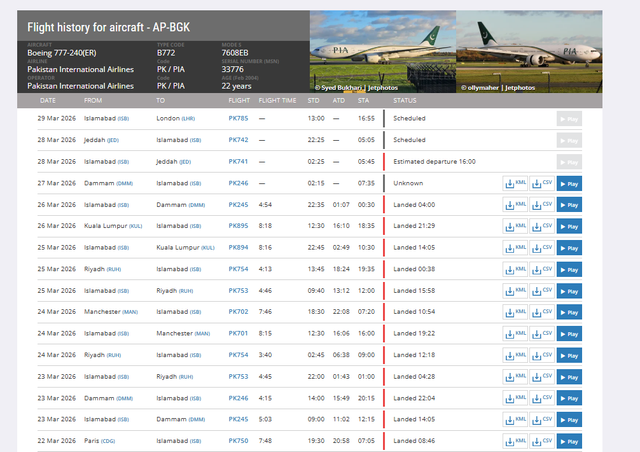Viewport: 640px width, 452px height.
Task: Open flight PK895 link
Action: [238, 226]
